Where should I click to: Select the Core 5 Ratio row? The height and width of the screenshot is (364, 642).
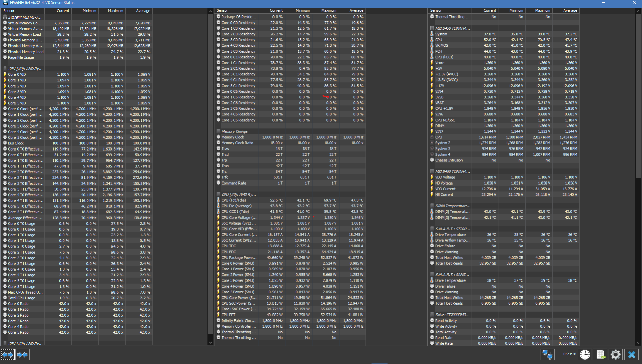point(77,332)
